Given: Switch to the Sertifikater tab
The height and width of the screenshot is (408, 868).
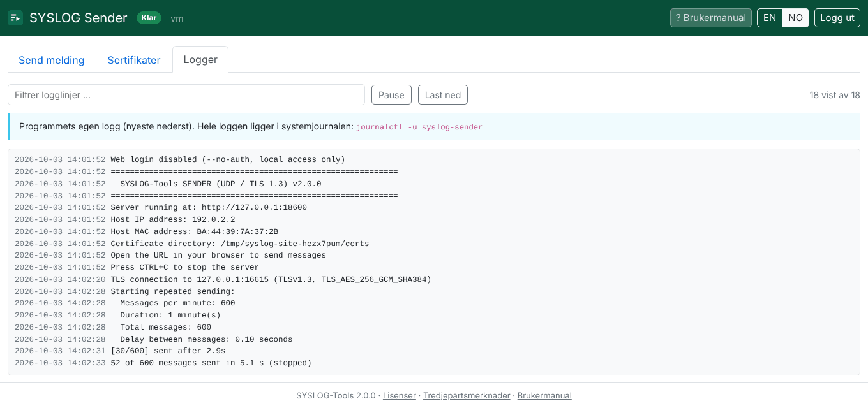Looking at the screenshot, I should coord(134,60).
